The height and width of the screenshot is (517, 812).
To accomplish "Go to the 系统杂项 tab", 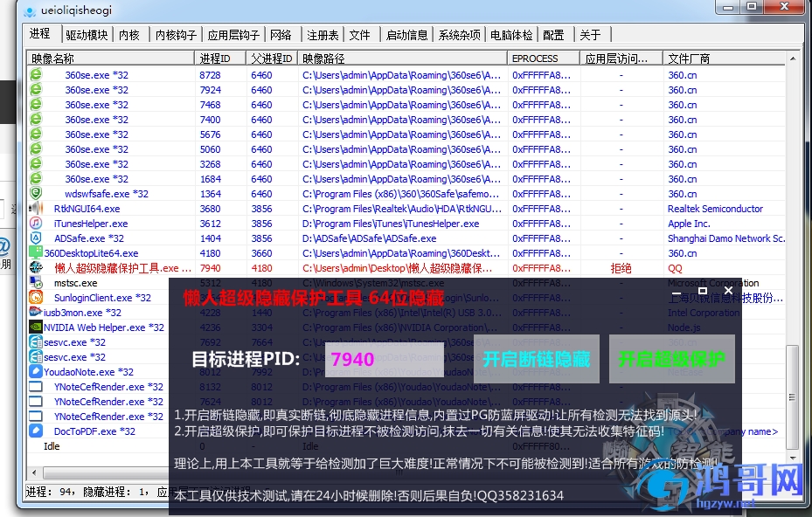I will 459,35.
